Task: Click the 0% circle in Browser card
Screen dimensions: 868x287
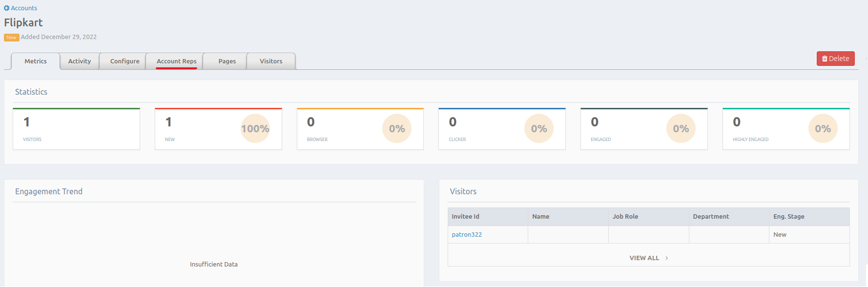Action: click(397, 129)
